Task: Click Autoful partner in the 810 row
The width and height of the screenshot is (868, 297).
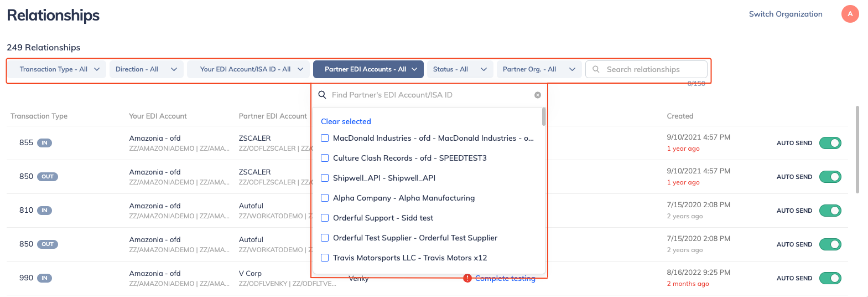Action: pos(251,206)
